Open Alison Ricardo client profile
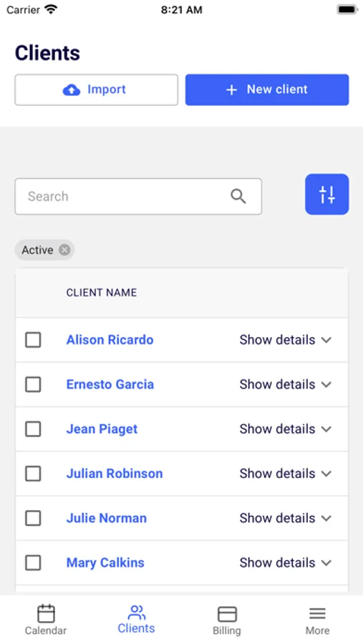This screenshot has width=363, height=644. click(x=110, y=340)
